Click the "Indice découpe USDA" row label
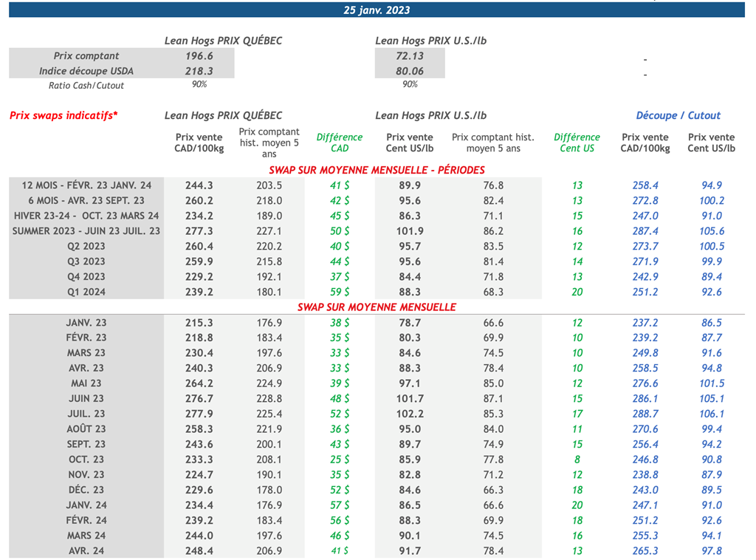Image resolution: width=756 pixels, height=560 pixels. point(86,71)
